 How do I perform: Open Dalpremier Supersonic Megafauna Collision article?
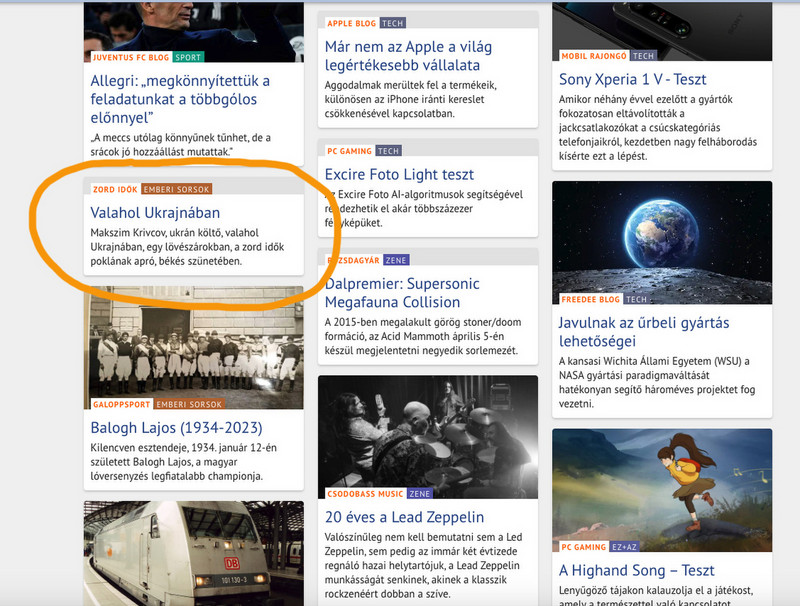tap(402, 293)
